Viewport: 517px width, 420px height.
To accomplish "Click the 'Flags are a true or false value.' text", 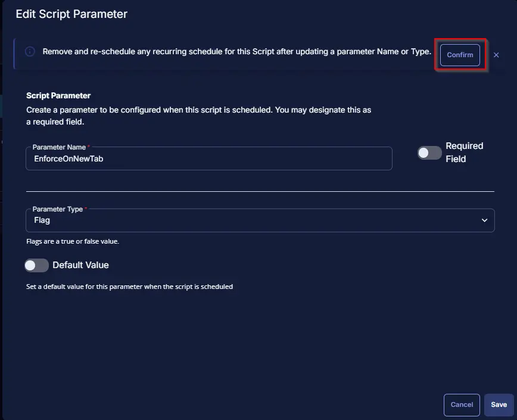I will 73,241.
